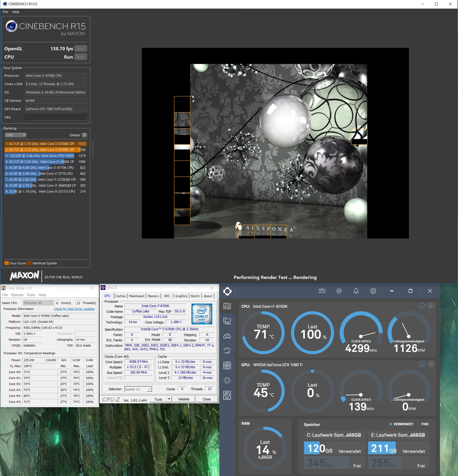
Task: Open the notifications bell in CAM
Action: pos(356,291)
